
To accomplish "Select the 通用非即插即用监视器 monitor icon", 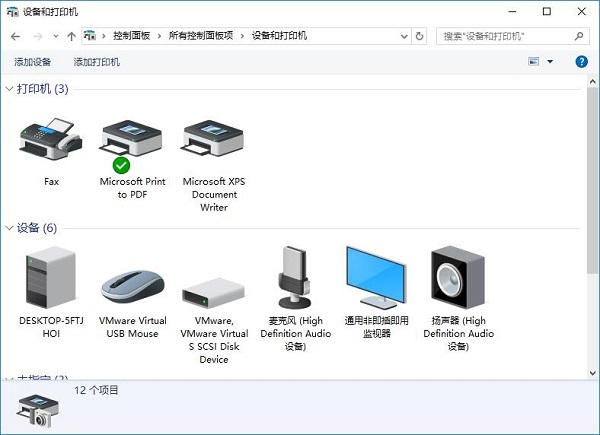I will [x=376, y=277].
